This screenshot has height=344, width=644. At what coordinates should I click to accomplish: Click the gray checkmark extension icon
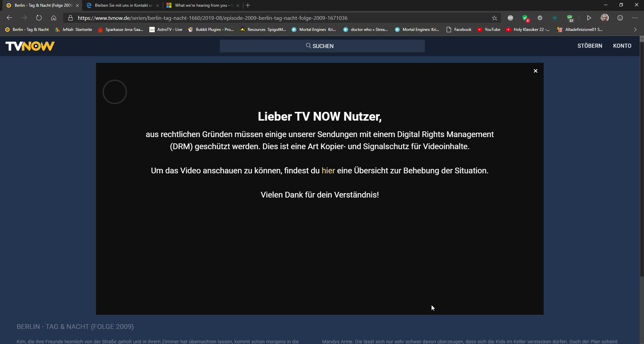pos(540,18)
